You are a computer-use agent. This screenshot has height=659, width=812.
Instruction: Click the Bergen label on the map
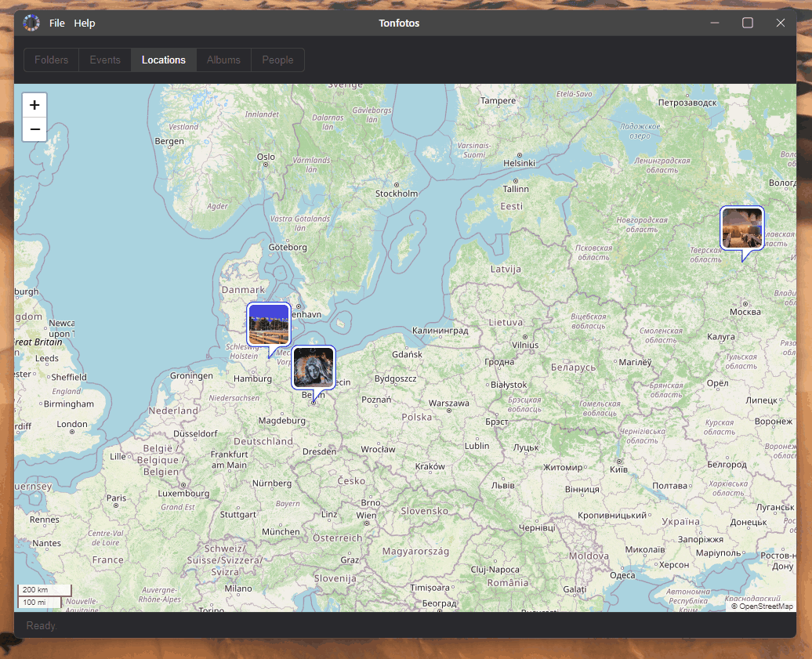click(169, 141)
